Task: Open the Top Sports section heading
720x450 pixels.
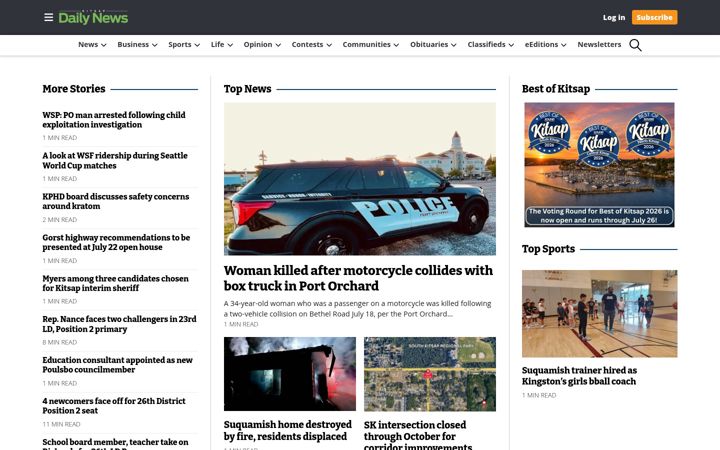Action: point(548,249)
